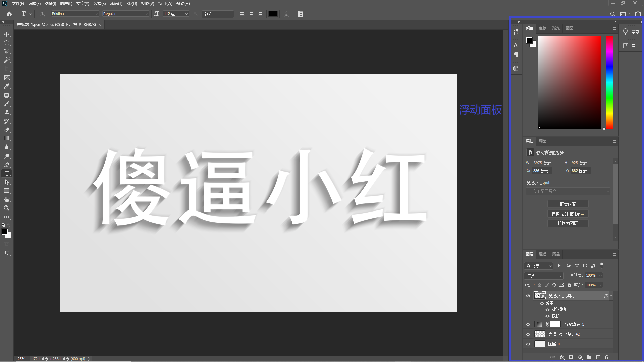Click the Add layer style fx icon

point(561,357)
